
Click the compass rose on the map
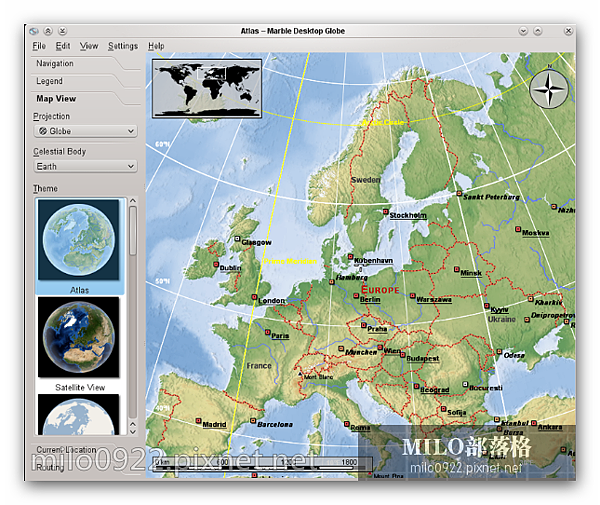(549, 89)
